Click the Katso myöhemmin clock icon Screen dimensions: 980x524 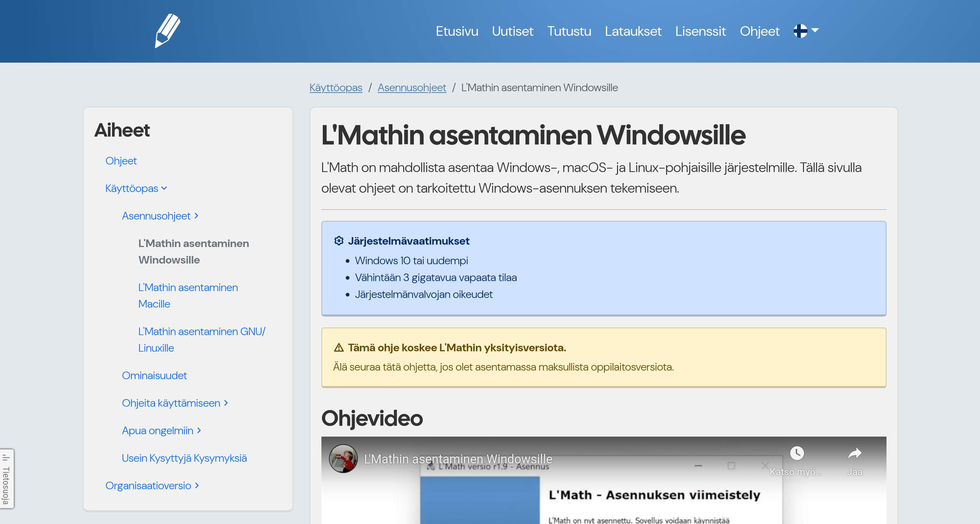coord(797,453)
